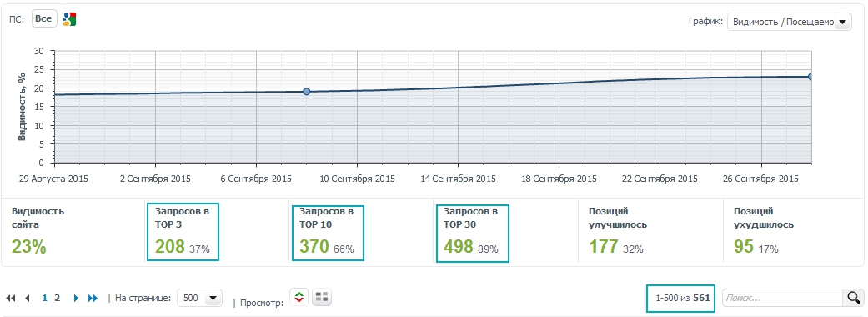Open the График type dropdown

tap(790, 23)
